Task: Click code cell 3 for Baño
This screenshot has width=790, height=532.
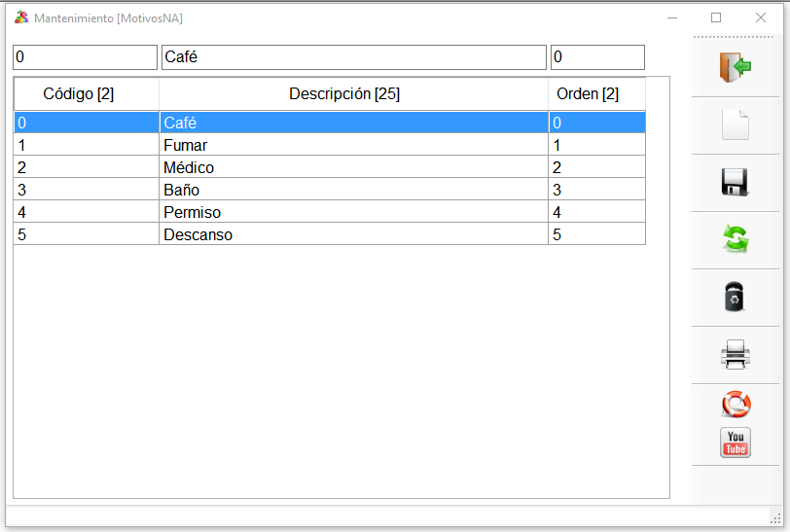Action: tap(87, 190)
